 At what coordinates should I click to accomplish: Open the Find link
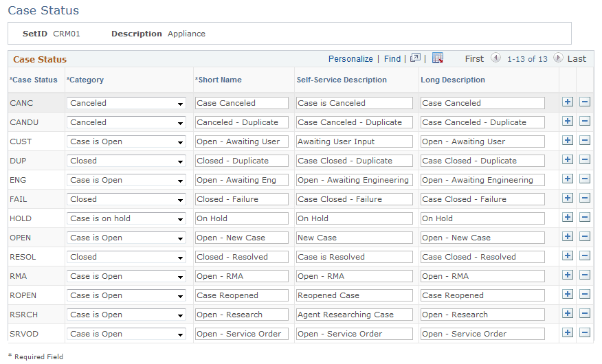click(x=392, y=59)
